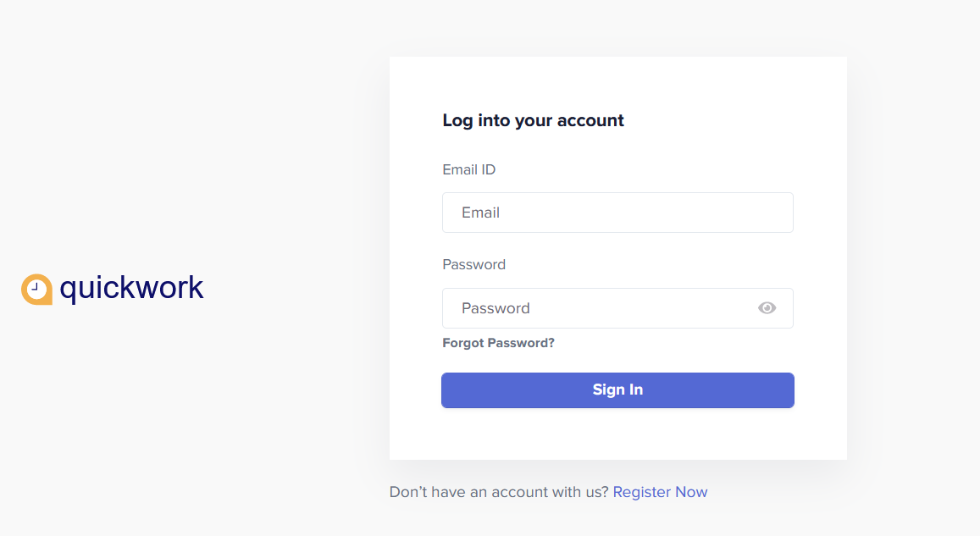This screenshot has height=536, width=980.
Task: Create an account via Register Now
Action: click(660, 492)
